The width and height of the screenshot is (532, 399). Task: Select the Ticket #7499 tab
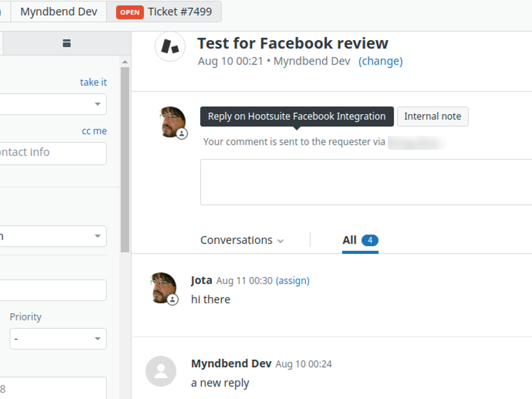179,11
